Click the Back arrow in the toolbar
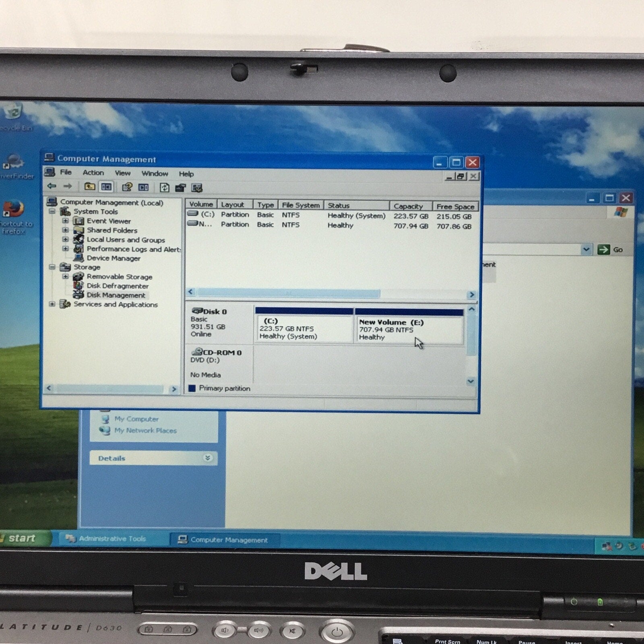The image size is (644, 644). [x=52, y=187]
